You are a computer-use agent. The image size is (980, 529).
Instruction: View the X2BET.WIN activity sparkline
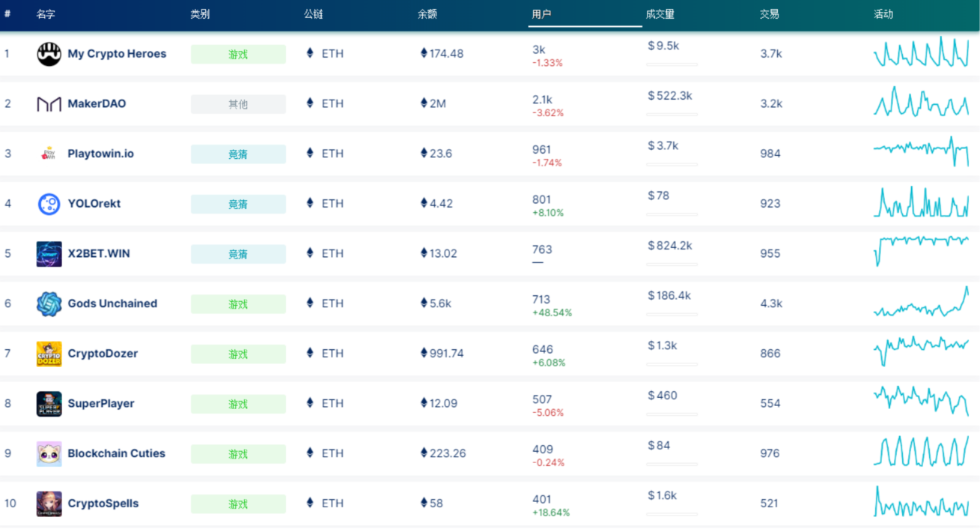[921, 251]
